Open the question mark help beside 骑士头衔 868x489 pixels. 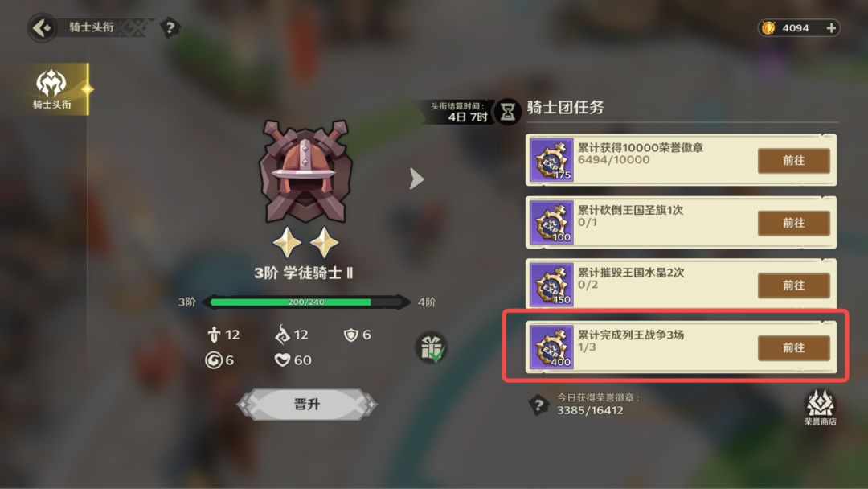click(x=170, y=27)
